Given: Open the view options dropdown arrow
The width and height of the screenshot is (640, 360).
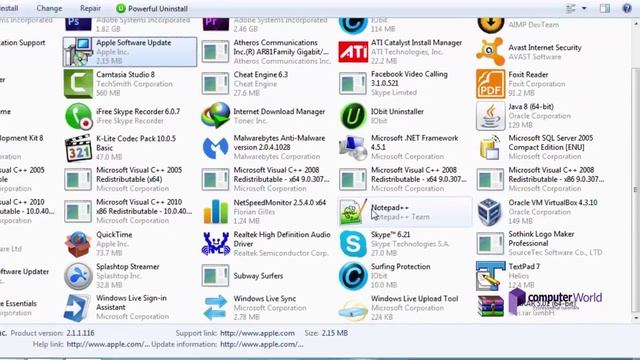Looking at the screenshot, I should [x=584, y=8].
